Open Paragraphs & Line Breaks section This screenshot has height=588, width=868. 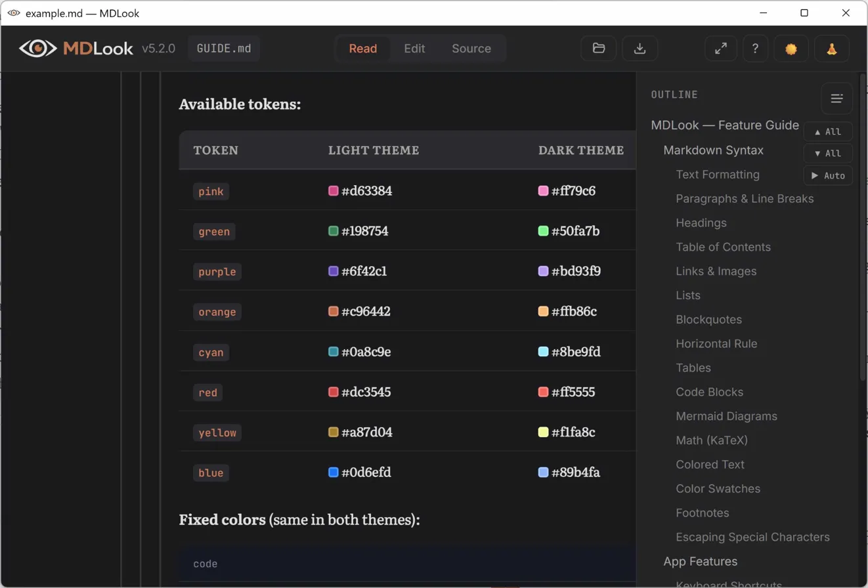[745, 199]
